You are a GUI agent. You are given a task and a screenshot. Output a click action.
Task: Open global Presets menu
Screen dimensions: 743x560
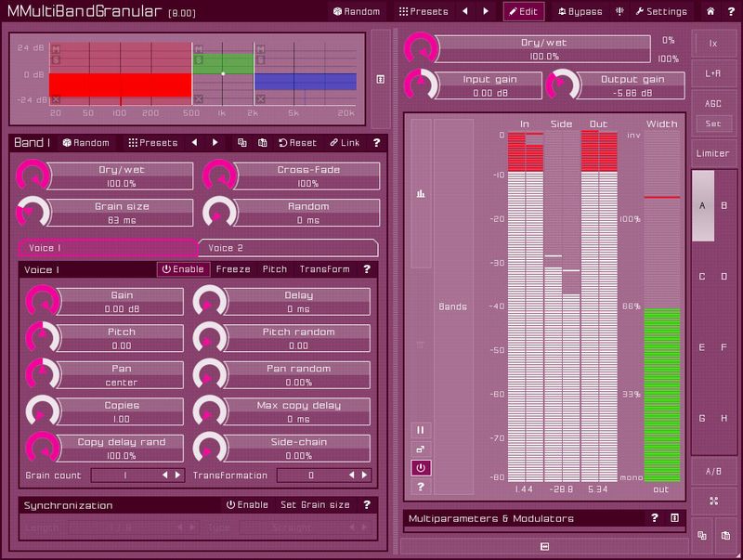coord(424,11)
